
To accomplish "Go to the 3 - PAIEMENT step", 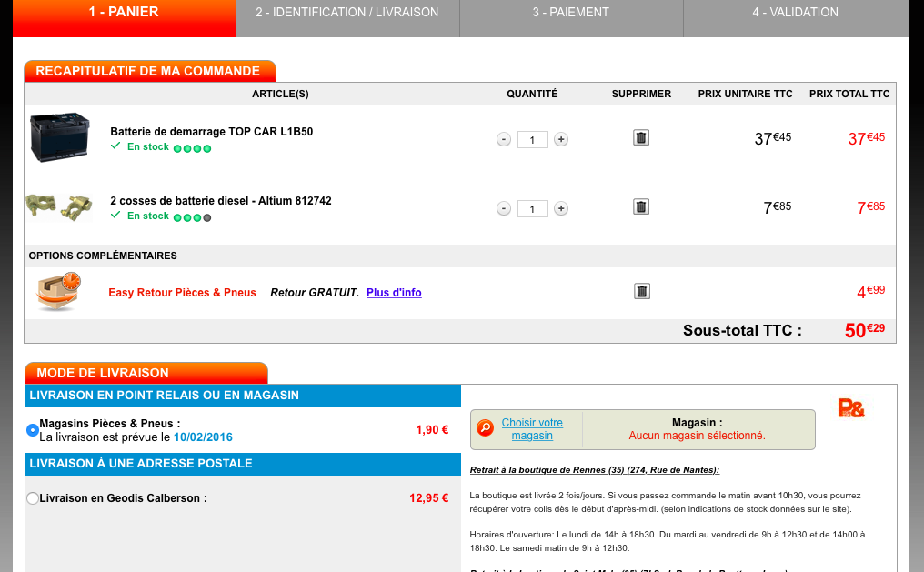I will coord(571,17).
